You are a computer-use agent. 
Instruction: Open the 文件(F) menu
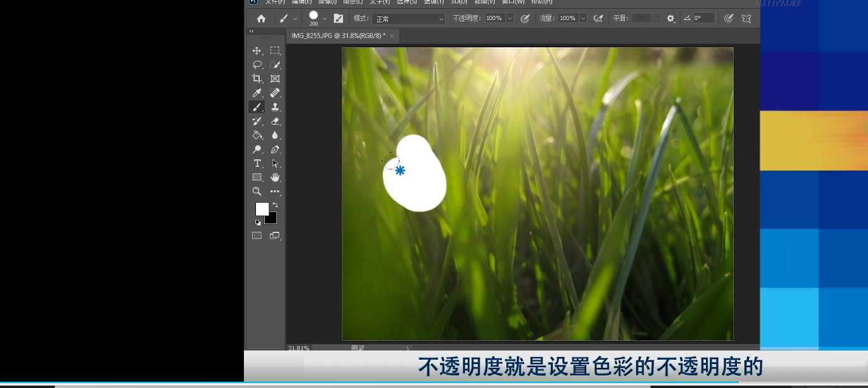pos(275,2)
